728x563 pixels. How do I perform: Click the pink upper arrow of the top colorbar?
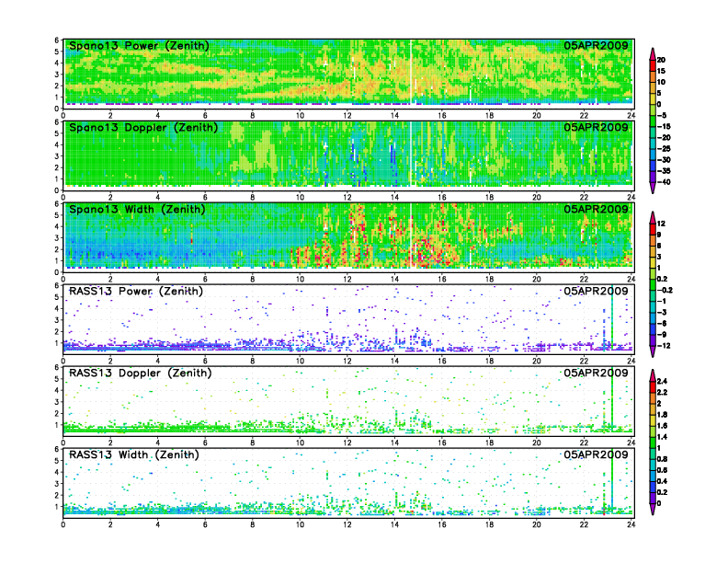(653, 53)
